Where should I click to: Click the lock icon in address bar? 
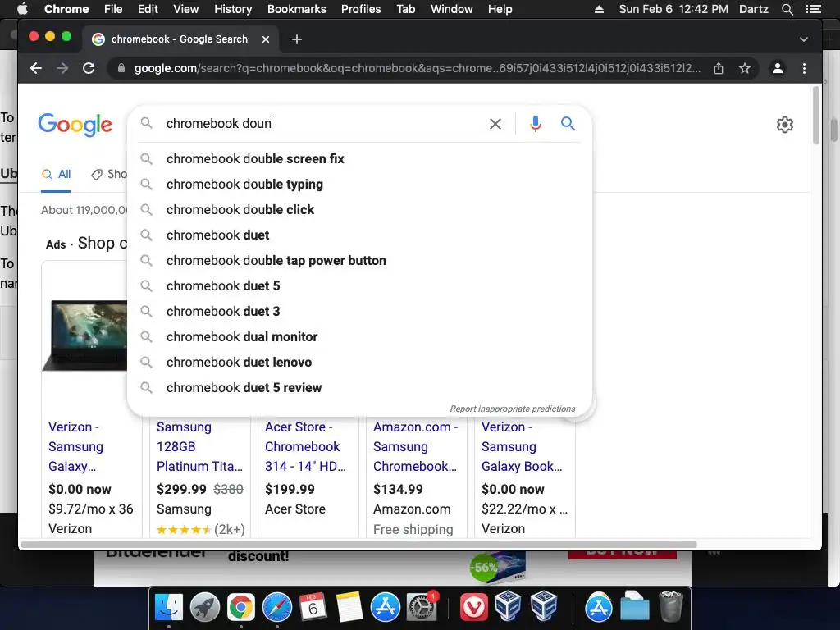[x=121, y=68]
